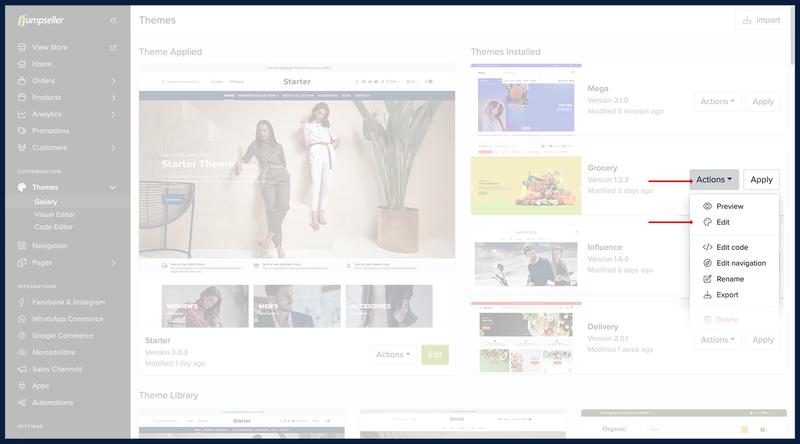
Task: Open Sales Channels section
Action: pyautogui.click(x=57, y=369)
